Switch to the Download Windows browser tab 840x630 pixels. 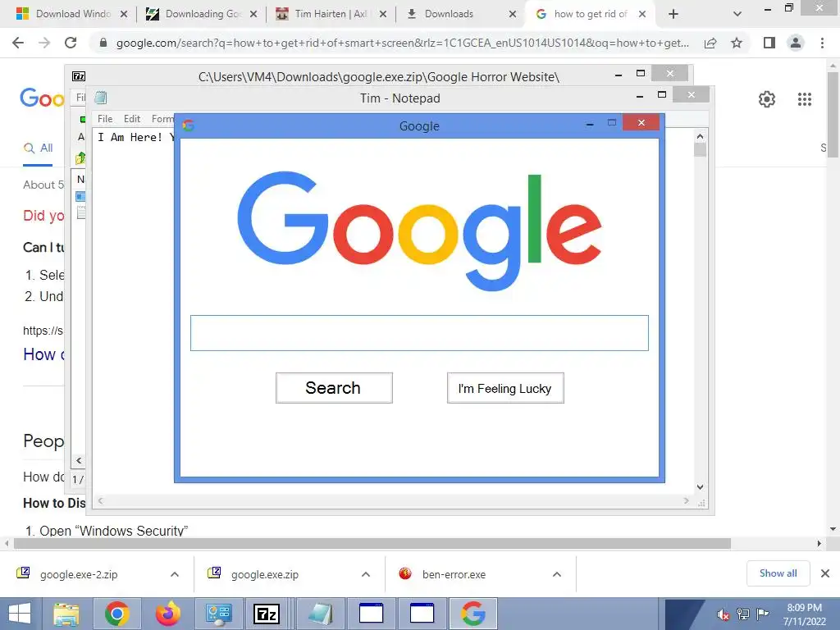click(x=72, y=14)
